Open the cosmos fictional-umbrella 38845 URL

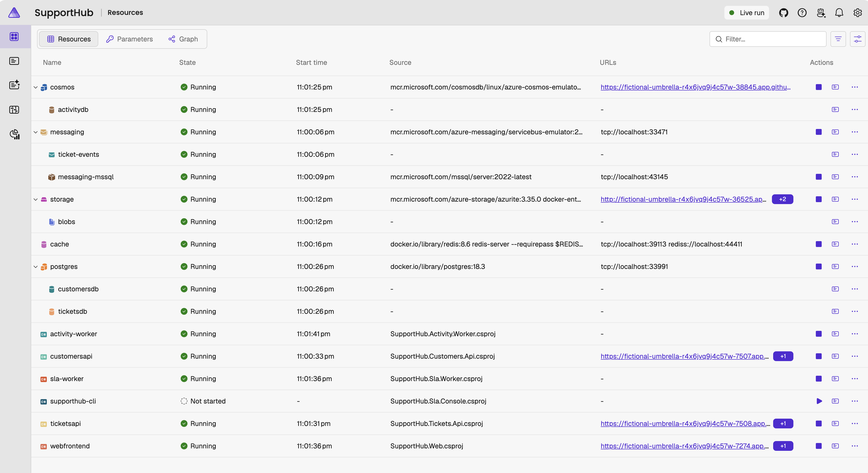click(695, 87)
